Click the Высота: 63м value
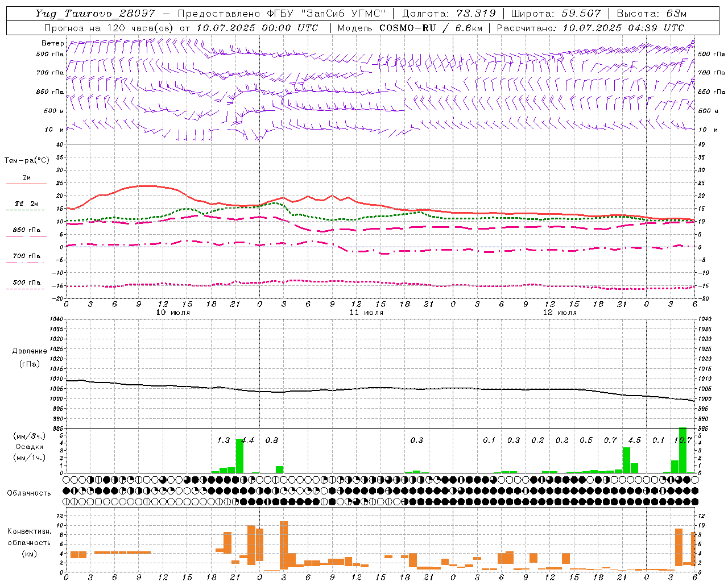This screenshot has height=582, width=728. click(652, 14)
